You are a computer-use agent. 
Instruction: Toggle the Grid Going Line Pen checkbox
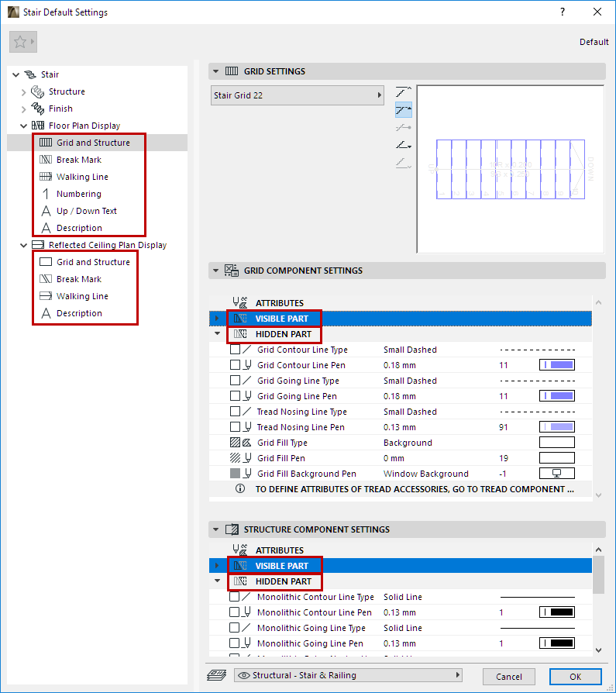(x=235, y=396)
